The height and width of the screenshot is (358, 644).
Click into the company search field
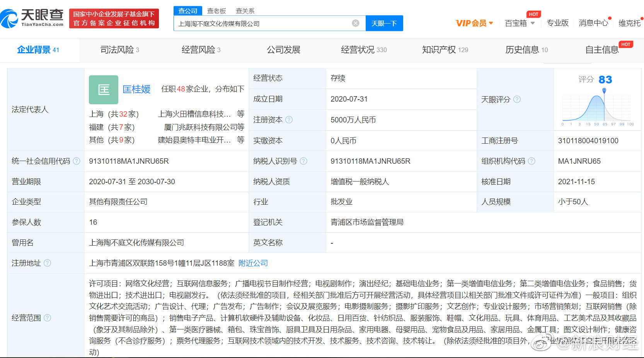263,24
